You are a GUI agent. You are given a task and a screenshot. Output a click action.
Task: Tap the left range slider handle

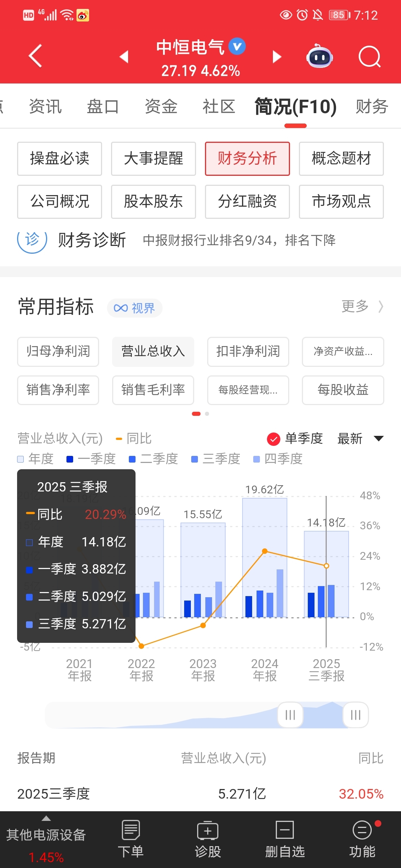pyautogui.click(x=290, y=715)
